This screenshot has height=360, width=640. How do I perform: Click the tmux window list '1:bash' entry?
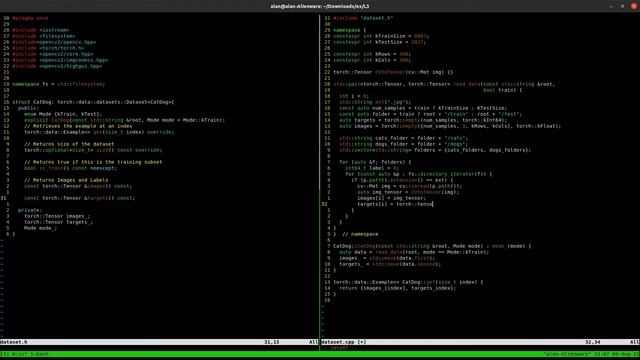tap(39, 354)
